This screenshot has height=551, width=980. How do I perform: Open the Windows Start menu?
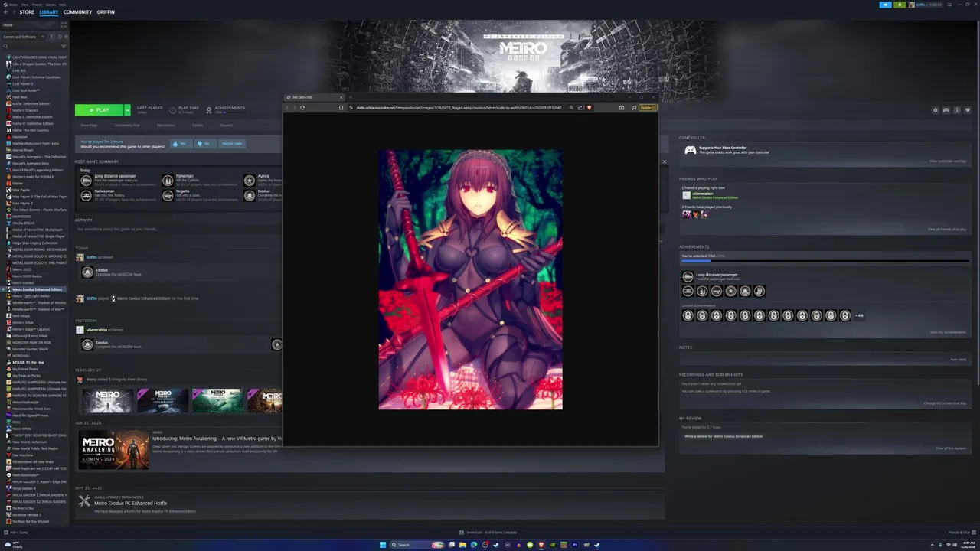click(383, 545)
